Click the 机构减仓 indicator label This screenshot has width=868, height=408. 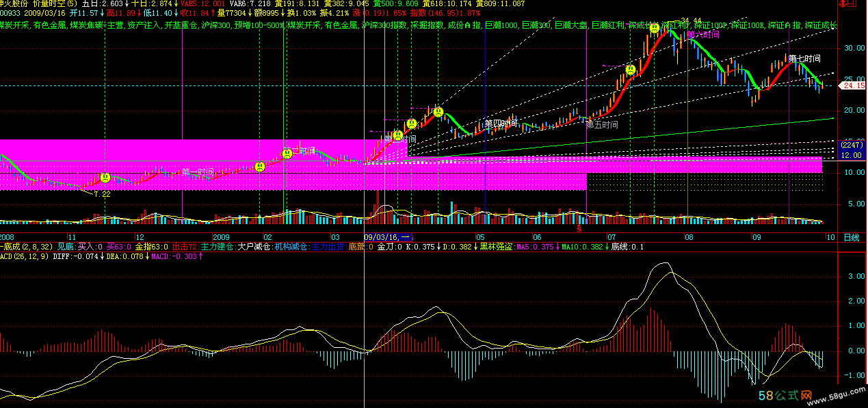click(291, 247)
